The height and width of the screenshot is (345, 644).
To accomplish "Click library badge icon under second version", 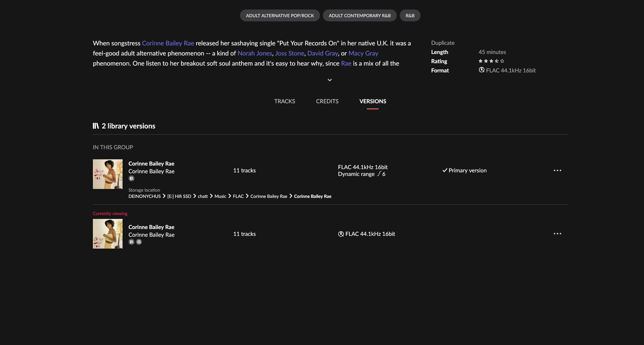I will pos(131,242).
